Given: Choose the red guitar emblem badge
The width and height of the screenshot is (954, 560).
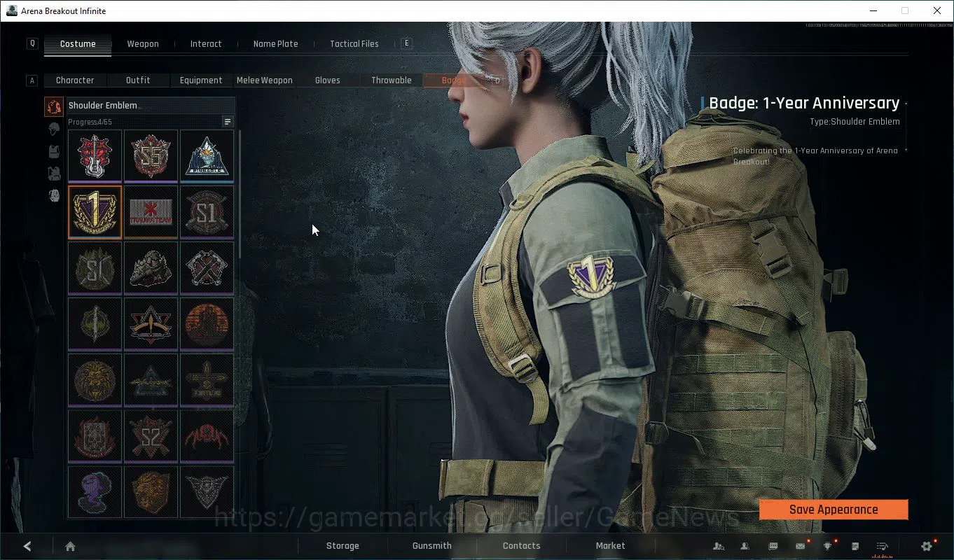Looking at the screenshot, I should (95, 155).
